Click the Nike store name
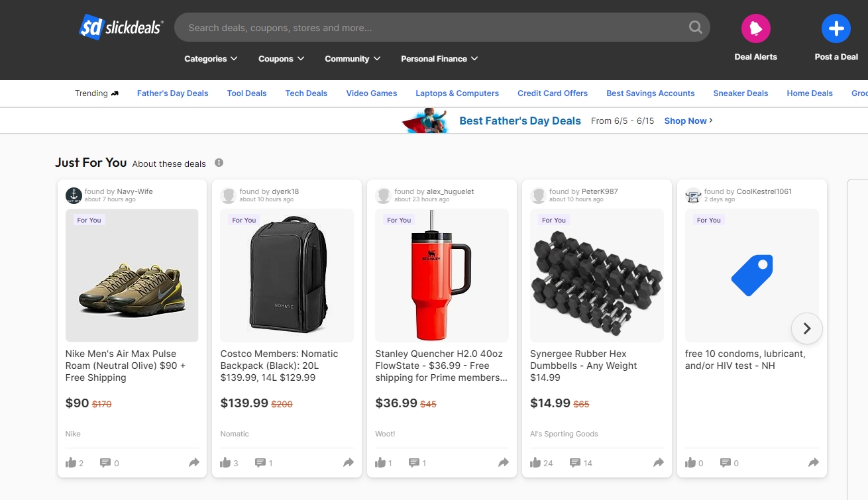The height and width of the screenshot is (500, 868). pyautogui.click(x=73, y=434)
